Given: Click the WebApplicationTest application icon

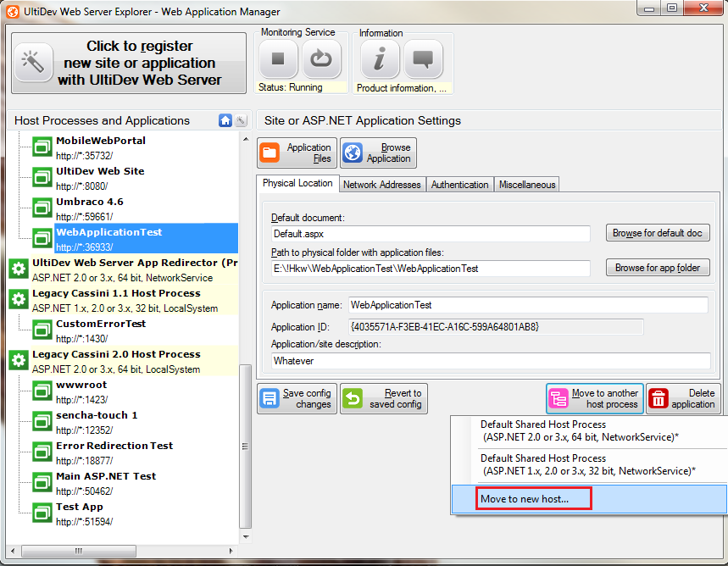Looking at the screenshot, I should coord(42,239).
